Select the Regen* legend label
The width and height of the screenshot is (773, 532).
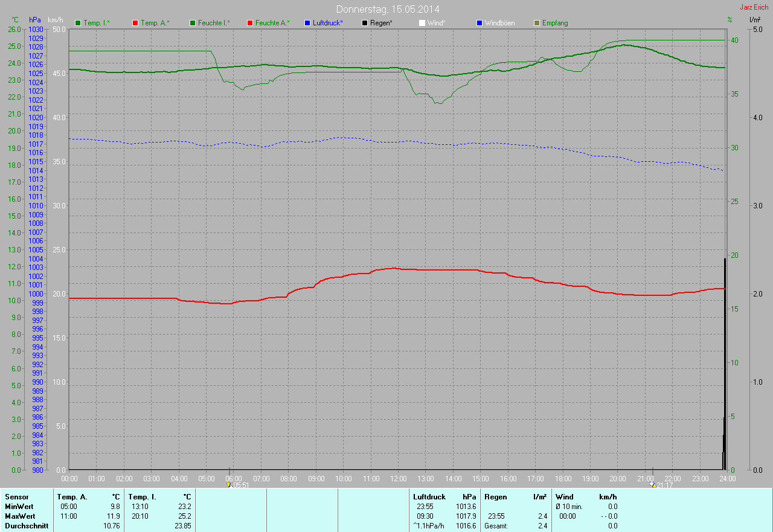[x=381, y=23]
